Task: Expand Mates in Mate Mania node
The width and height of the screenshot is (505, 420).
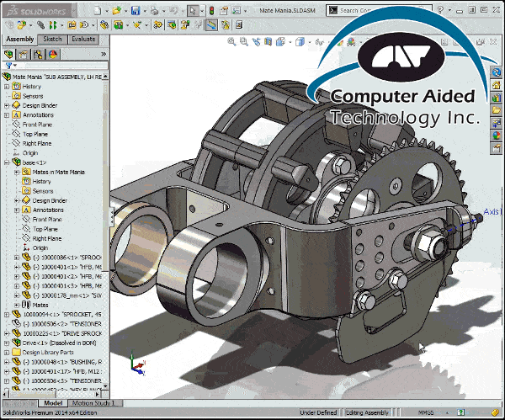Action: (17, 173)
